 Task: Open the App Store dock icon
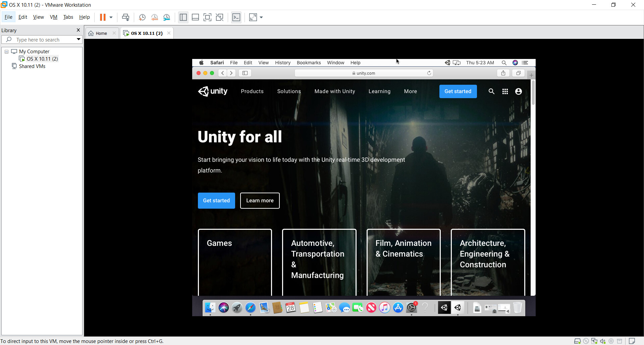[x=398, y=307]
